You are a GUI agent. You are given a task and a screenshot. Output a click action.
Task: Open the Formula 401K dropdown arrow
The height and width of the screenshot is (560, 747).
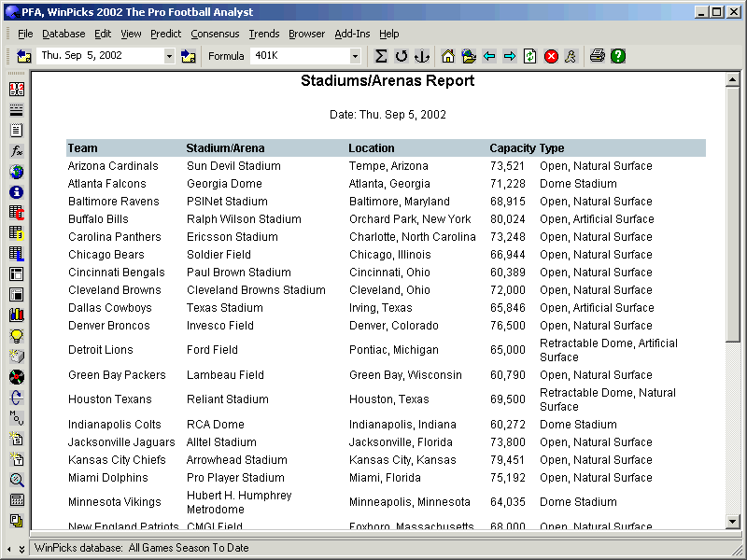(x=355, y=56)
